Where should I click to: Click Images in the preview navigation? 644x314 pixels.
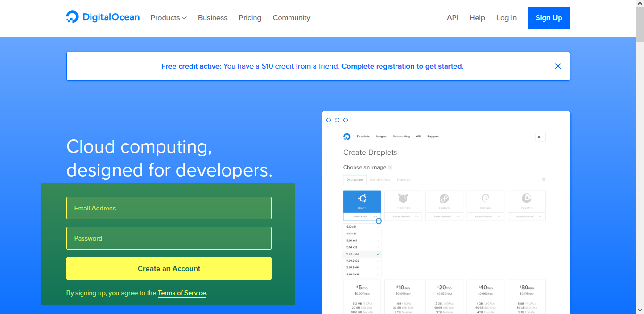click(x=381, y=137)
